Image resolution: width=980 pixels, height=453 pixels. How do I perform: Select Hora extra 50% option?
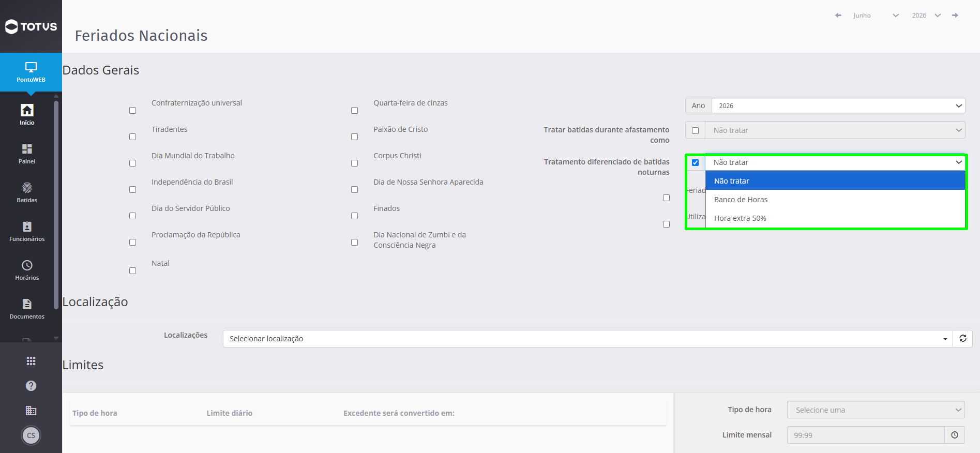pyautogui.click(x=835, y=218)
